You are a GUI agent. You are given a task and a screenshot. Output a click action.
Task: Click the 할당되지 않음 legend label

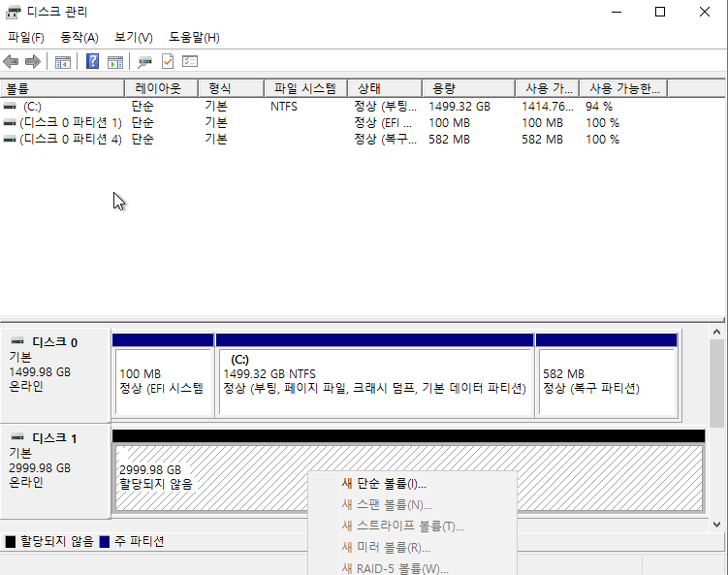click(56, 542)
